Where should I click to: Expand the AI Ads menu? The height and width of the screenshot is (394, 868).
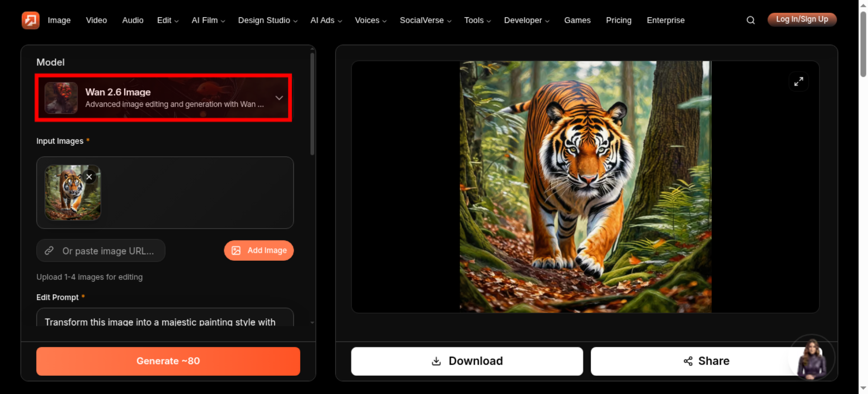326,20
